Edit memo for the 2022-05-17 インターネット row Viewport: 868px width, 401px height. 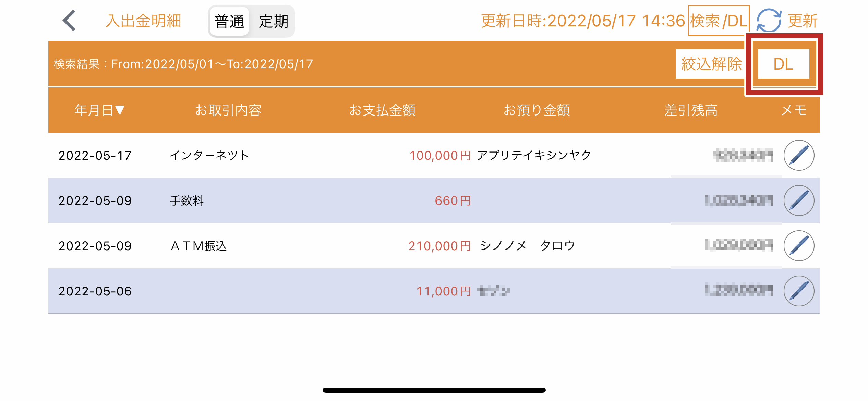[799, 155]
